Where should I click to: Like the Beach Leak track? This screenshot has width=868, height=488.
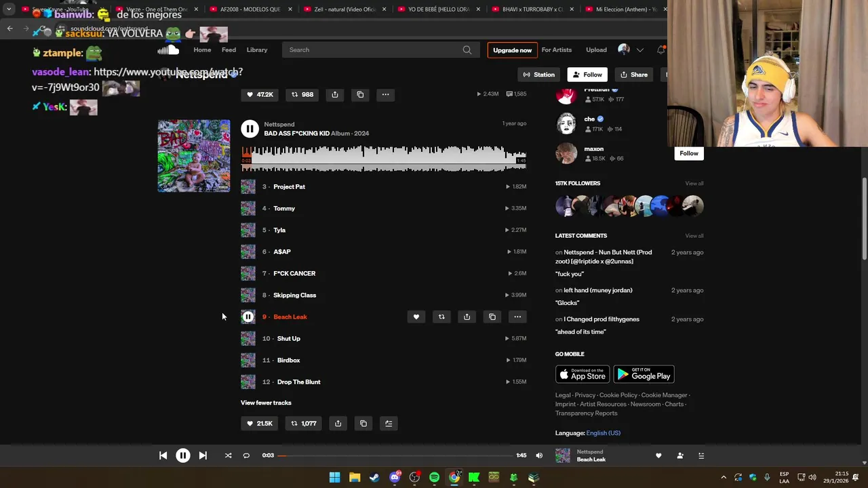(416, 317)
